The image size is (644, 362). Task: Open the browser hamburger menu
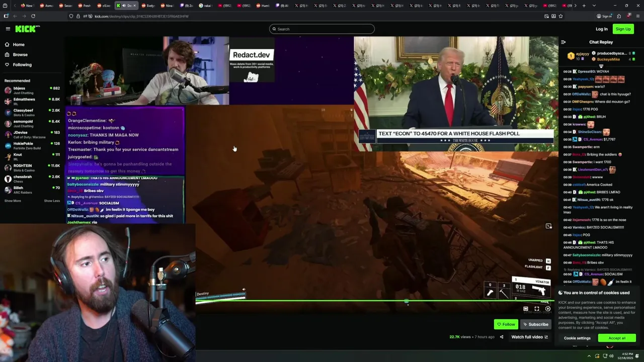(637, 16)
